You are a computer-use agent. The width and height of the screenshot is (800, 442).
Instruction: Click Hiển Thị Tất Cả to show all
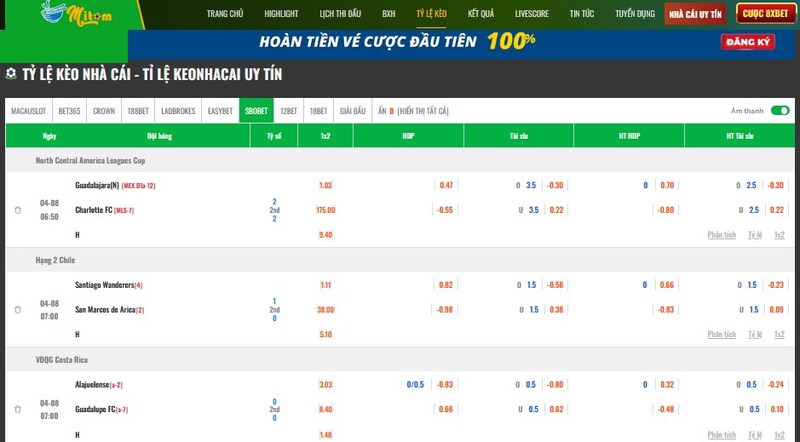point(423,111)
